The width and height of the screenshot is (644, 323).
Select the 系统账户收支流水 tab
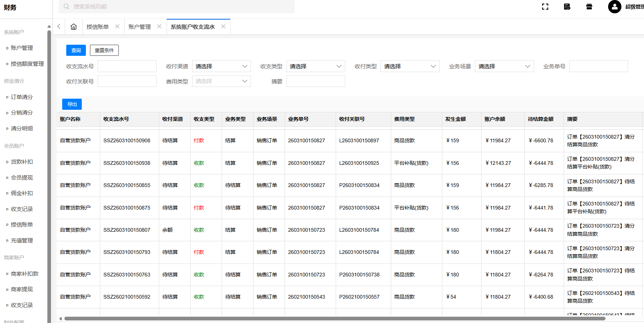[192, 27]
